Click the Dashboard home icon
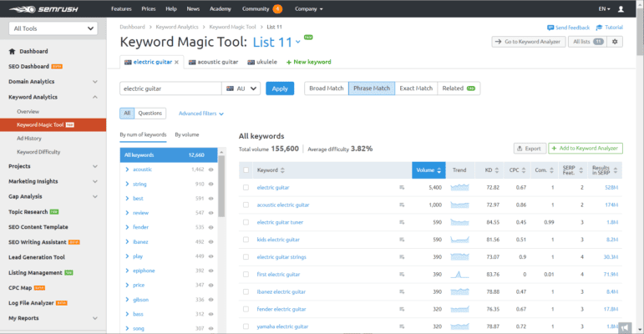 point(12,51)
